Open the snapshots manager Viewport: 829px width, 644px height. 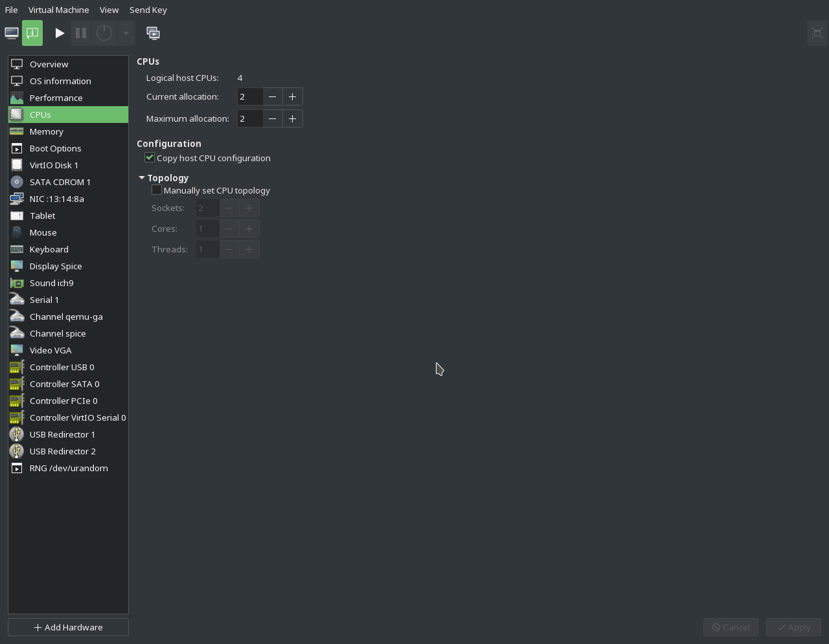153,32
